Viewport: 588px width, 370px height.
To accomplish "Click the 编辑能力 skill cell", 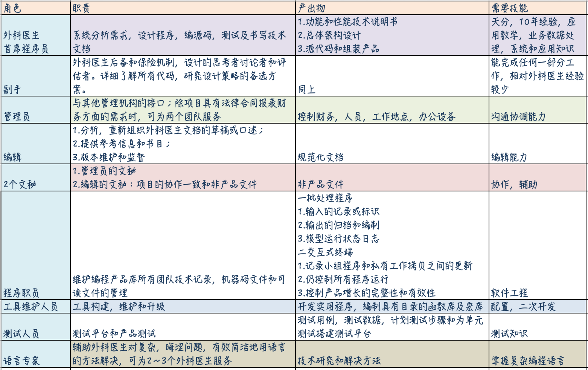I will [x=538, y=144].
